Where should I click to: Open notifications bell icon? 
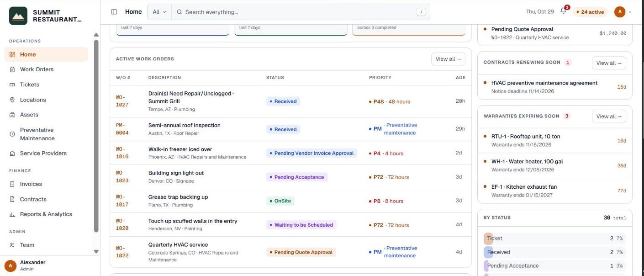pos(563,12)
